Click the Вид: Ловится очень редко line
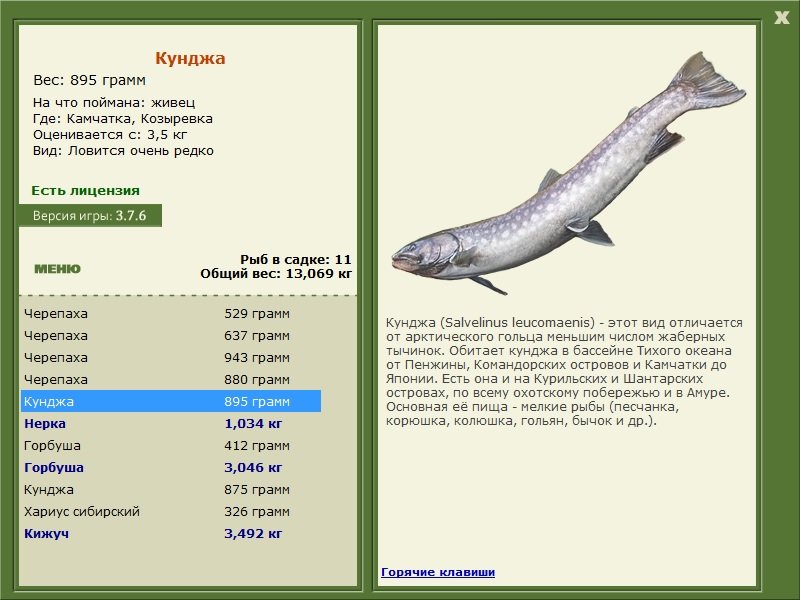This screenshot has width=800, height=600. pyautogui.click(x=123, y=151)
